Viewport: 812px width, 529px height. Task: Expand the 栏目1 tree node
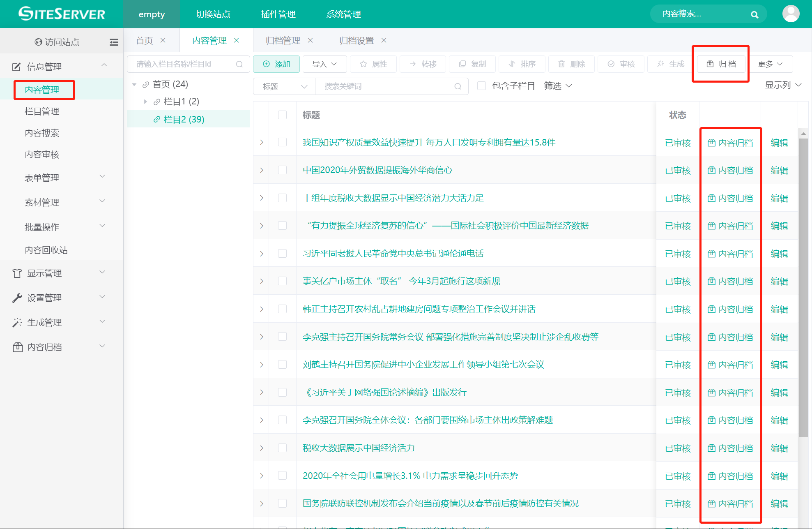[x=145, y=102]
